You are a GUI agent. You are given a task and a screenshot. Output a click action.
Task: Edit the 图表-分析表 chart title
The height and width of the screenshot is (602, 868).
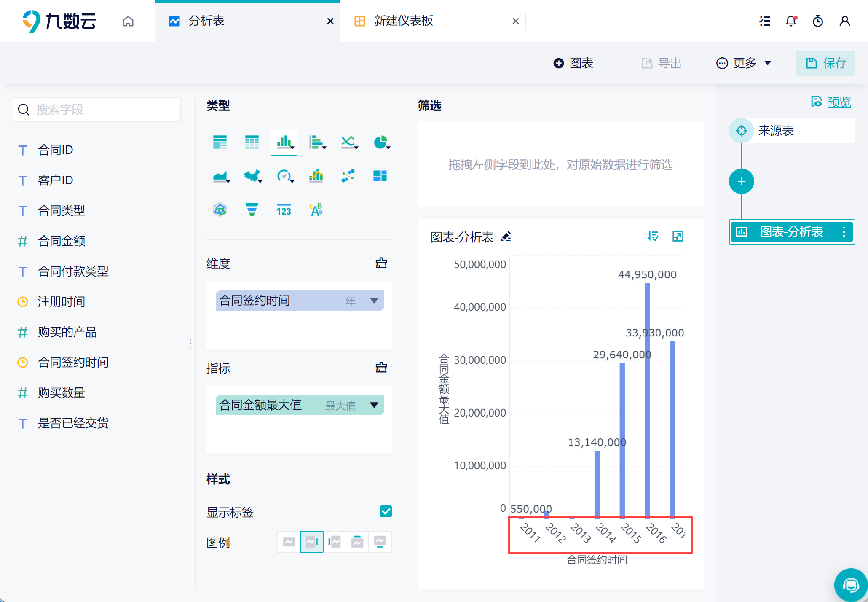[506, 236]
